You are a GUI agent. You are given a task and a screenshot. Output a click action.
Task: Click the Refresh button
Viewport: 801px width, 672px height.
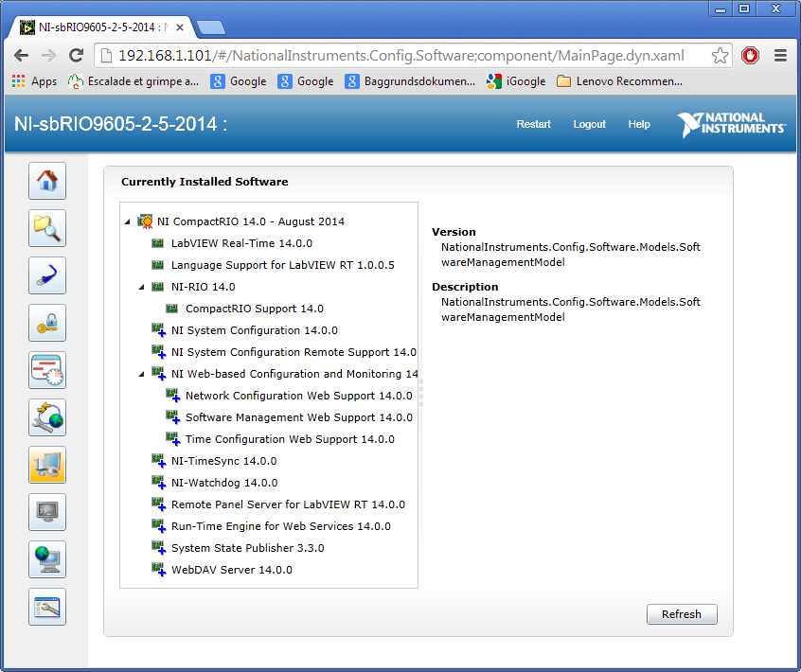click(x=682, y=613)
